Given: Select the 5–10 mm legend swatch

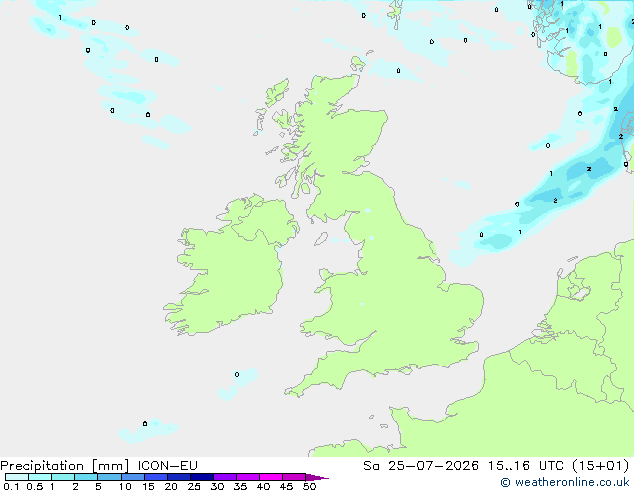Looking at the screenshot, I should (x=109, y=477).
